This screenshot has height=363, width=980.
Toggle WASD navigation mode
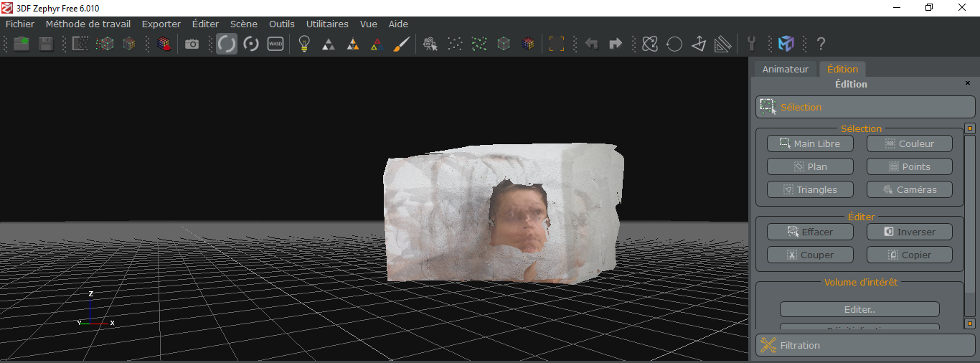(275, 44)
